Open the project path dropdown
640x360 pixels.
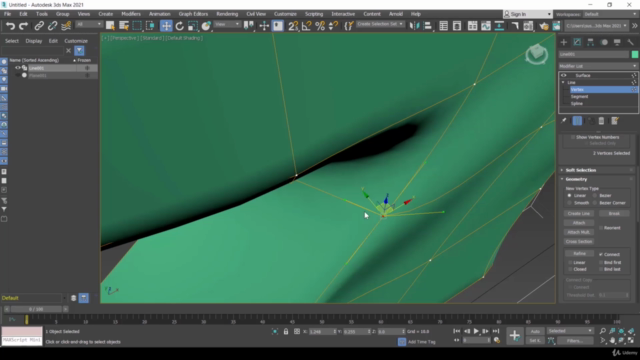click(x=596, y=26)
